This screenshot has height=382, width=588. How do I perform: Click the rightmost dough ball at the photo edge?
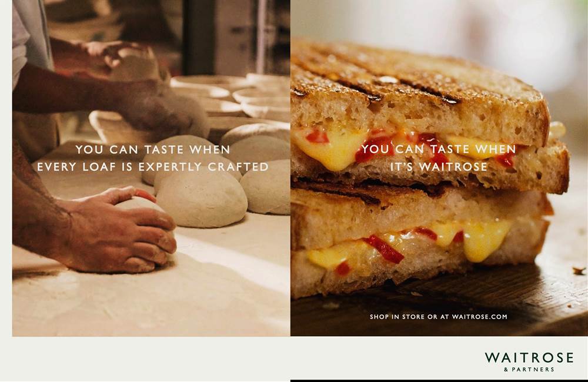tap(267, 187)
